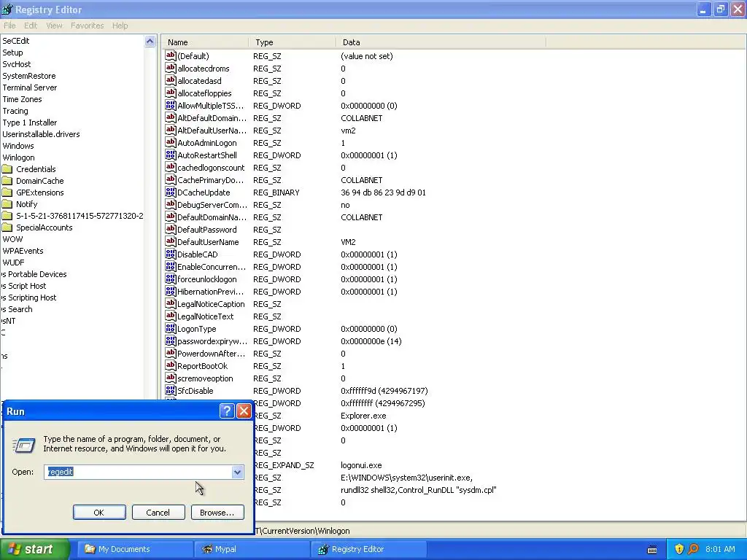Click the string icon of scremoveoption value
Image resolution: width=747 pixels, height=560 pixels.
171,378
